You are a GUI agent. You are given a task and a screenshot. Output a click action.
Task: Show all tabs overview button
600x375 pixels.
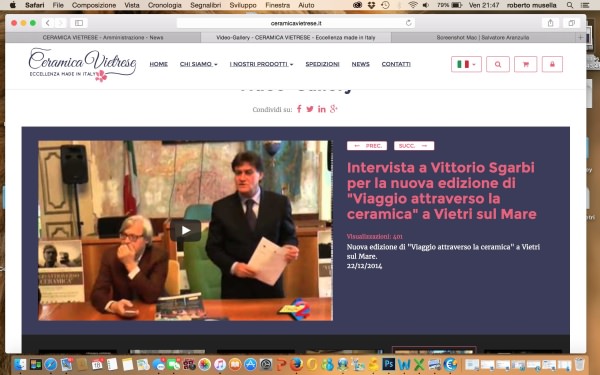(x=572, y=23)
